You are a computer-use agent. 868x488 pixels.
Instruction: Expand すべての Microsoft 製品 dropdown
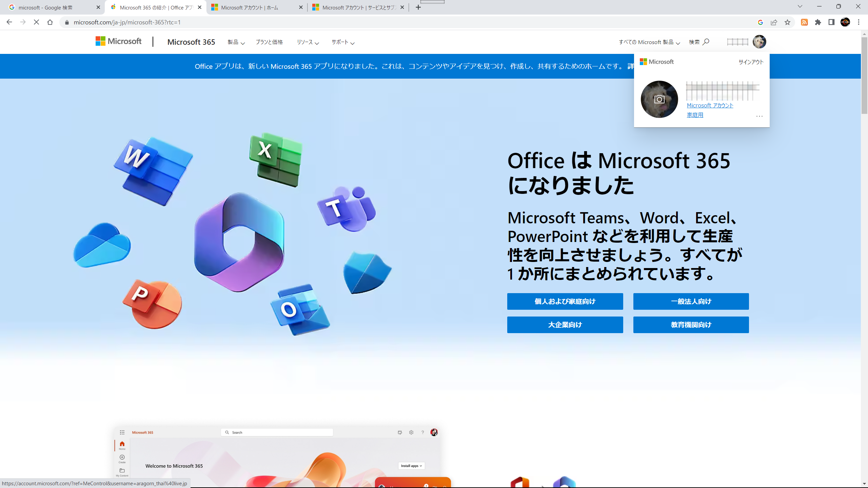(x=649, y=42)
